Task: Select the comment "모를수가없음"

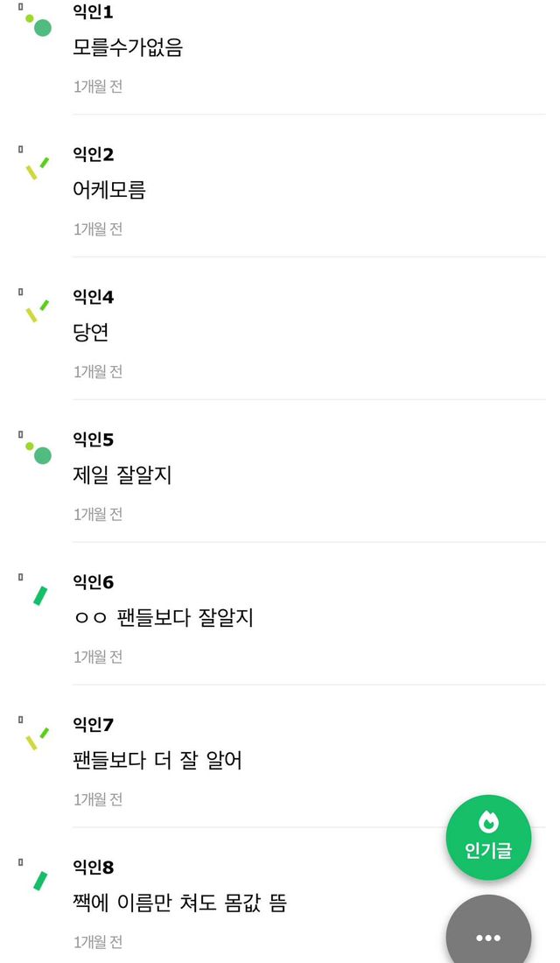Action: click(128, 47)
